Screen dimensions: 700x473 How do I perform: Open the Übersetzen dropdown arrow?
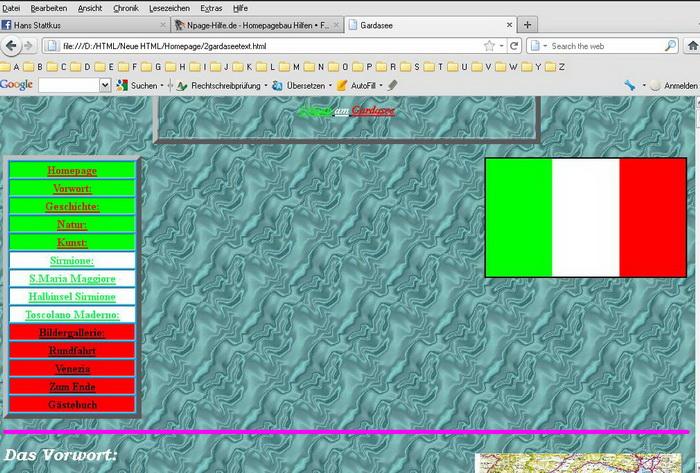point(330,86)
